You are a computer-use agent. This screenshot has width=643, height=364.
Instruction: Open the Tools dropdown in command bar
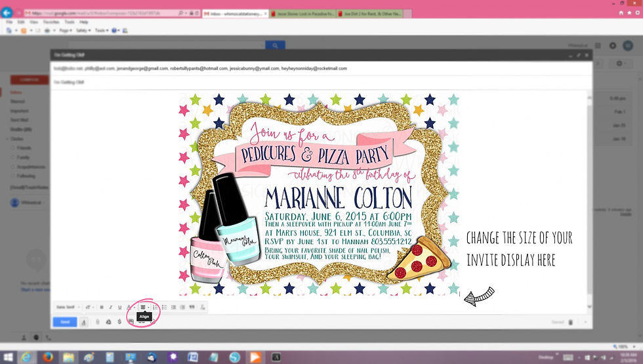[x=101, y=30]
